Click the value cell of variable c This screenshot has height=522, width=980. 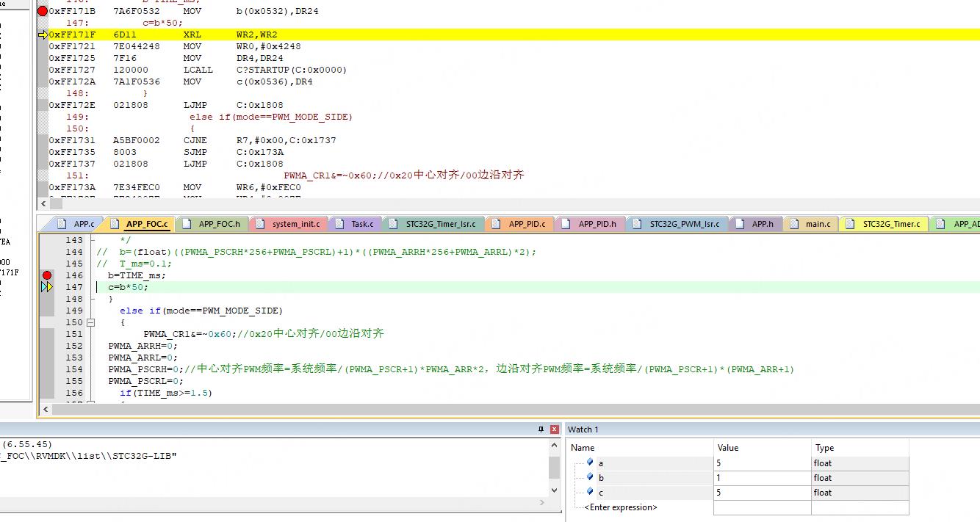[762, 492]
